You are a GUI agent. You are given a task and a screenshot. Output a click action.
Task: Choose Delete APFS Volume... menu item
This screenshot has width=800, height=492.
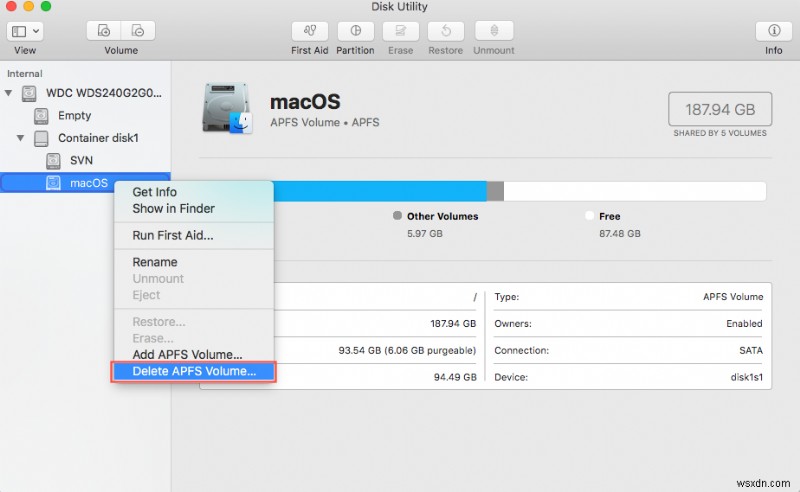pyautogui.click(x=194, y=371)
